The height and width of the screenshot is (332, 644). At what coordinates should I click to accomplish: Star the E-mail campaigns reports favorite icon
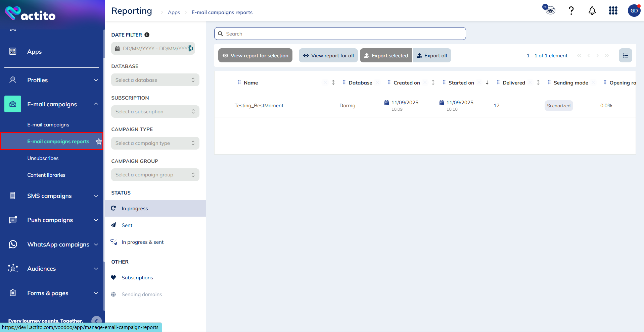[98, 142]
